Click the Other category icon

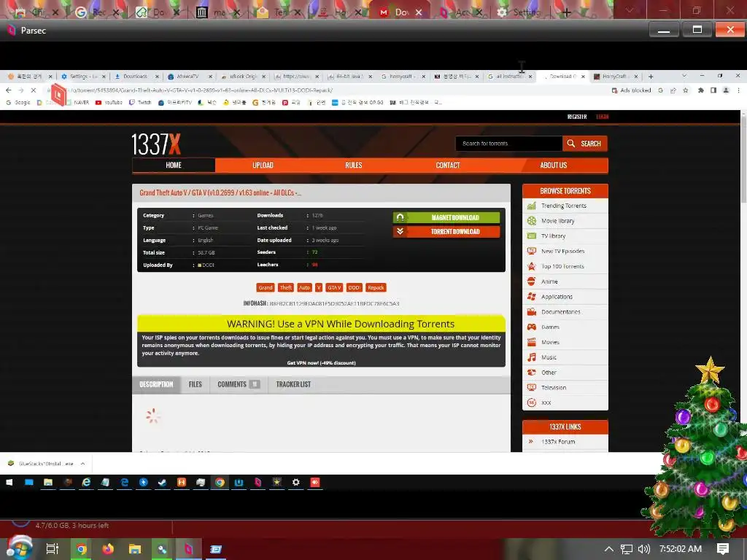(532, 373)
